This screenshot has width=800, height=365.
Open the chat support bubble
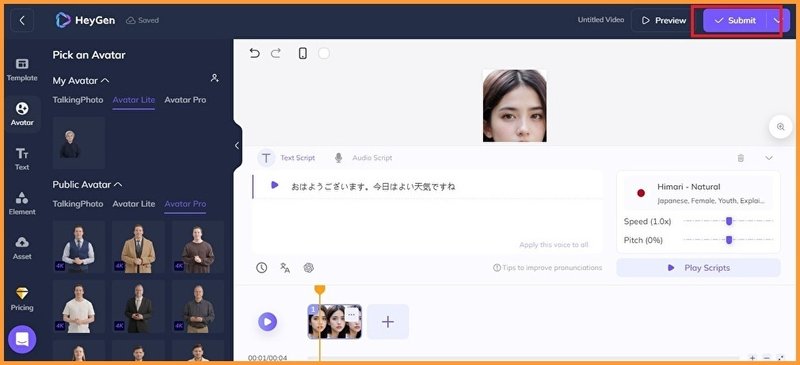pos(22,339)
